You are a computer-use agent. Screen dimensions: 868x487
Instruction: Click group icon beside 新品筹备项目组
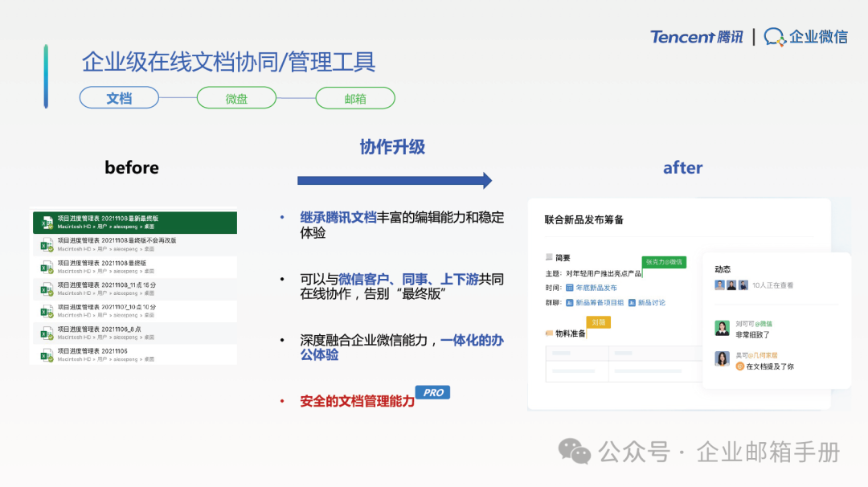click(x=569, y=303)
